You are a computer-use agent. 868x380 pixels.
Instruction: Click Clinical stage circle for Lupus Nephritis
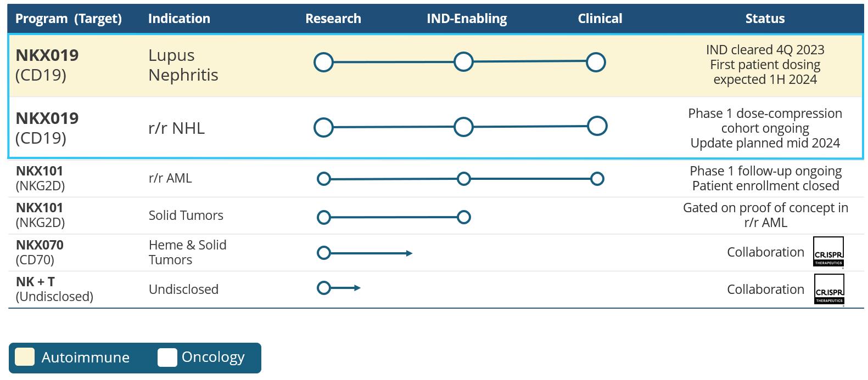point(596,62)
